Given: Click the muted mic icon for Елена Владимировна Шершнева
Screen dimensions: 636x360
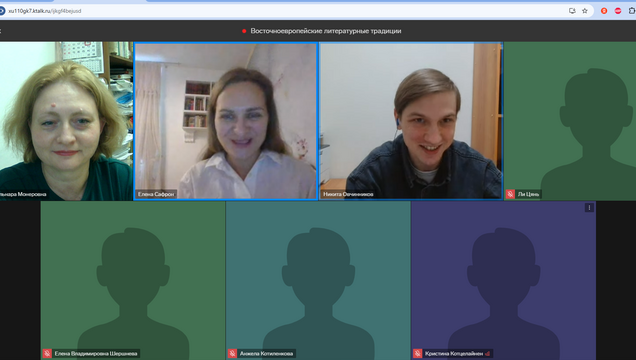Looking at the screenshot, I should pos(47,354).
